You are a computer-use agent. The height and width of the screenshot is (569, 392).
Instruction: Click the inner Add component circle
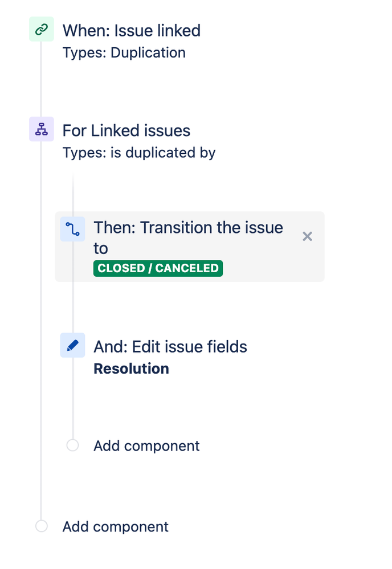pos(72,445)
